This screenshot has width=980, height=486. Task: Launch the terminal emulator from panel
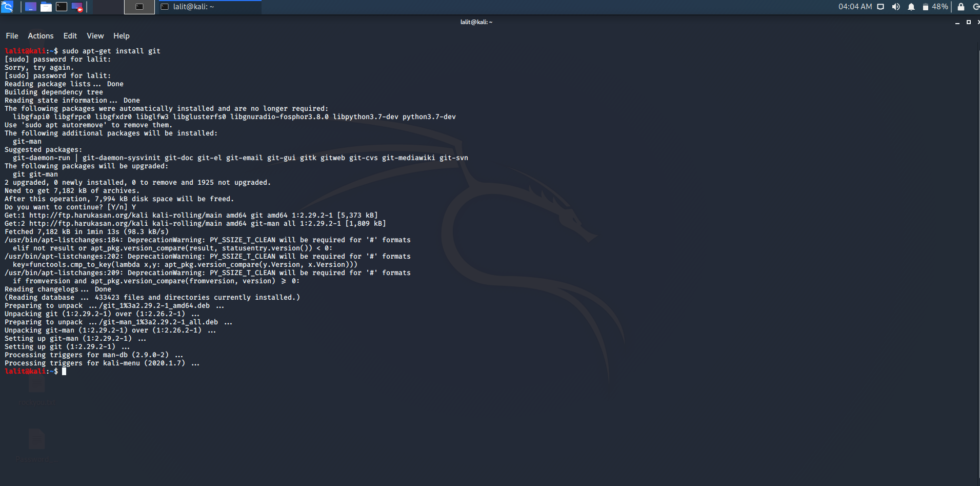(62, 7)
